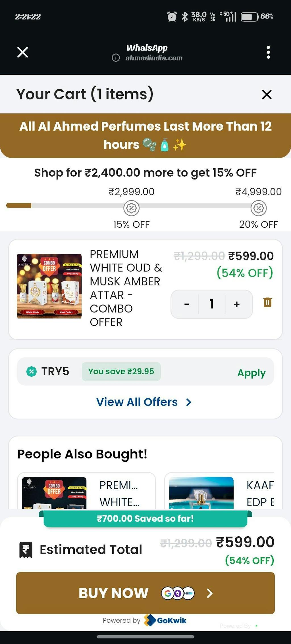The image size is (291, 644).
Task: Increase item quantity with plus button
Action: (x=237, y=304)
